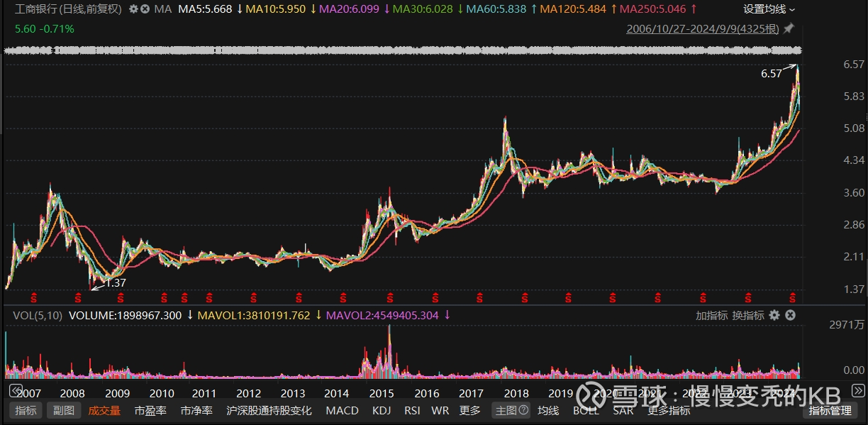Enable BOLL on main chart

586,410
